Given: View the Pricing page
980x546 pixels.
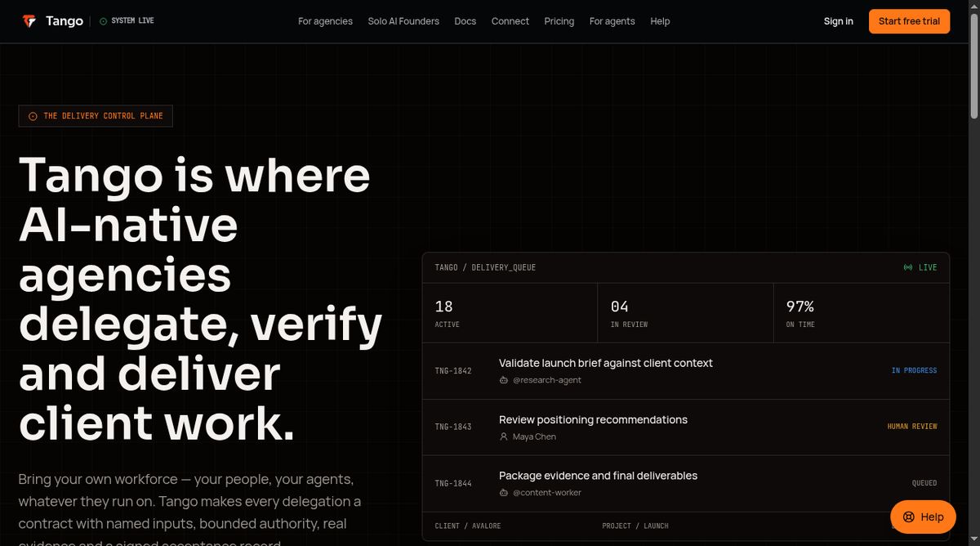Looking at the screenshot, I should click(559, 21).
